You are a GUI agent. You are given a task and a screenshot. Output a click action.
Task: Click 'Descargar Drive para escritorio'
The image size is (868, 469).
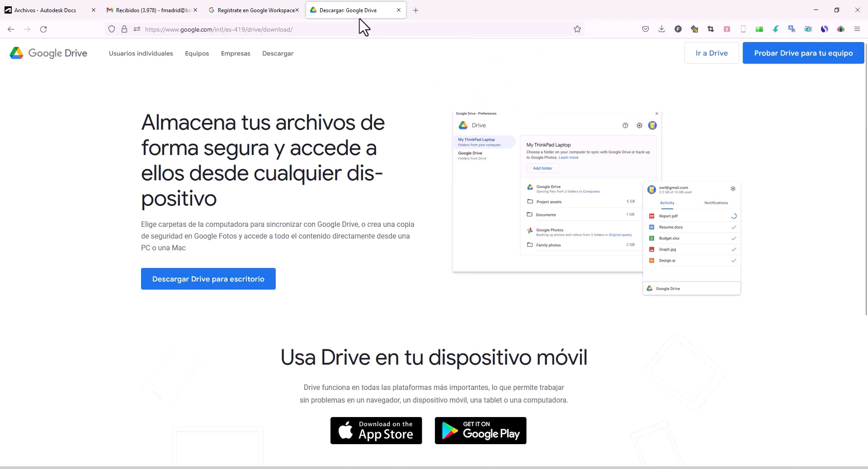(x=208, y=279)
